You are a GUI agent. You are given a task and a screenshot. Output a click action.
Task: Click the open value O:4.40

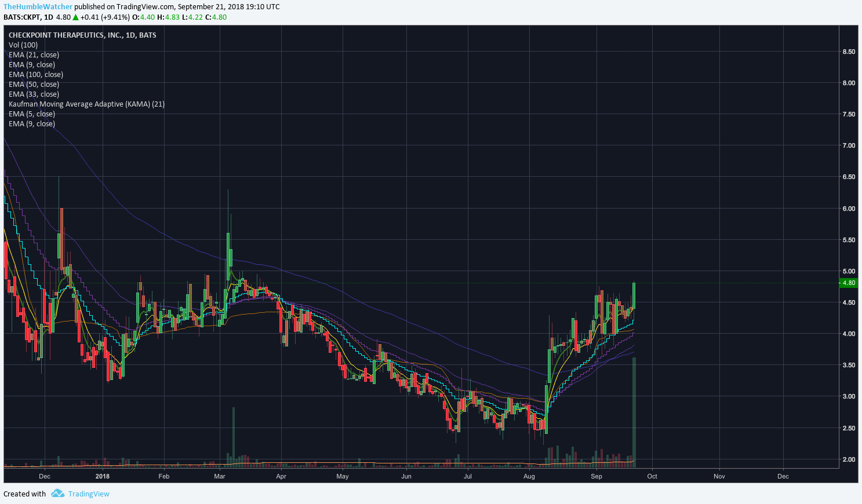[143, 17]
